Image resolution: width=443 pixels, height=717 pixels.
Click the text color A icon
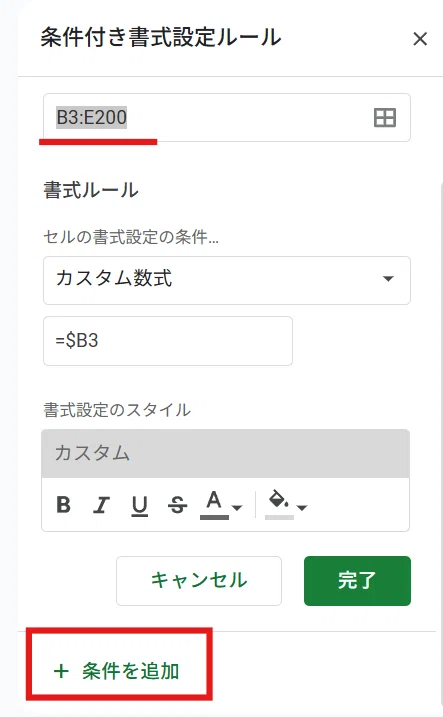(214, 501)
